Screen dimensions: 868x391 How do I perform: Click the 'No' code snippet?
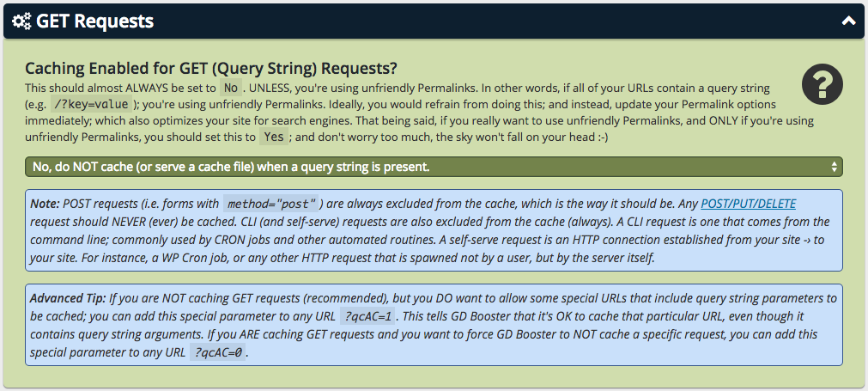pyautogui.click(x=231, y=88)
